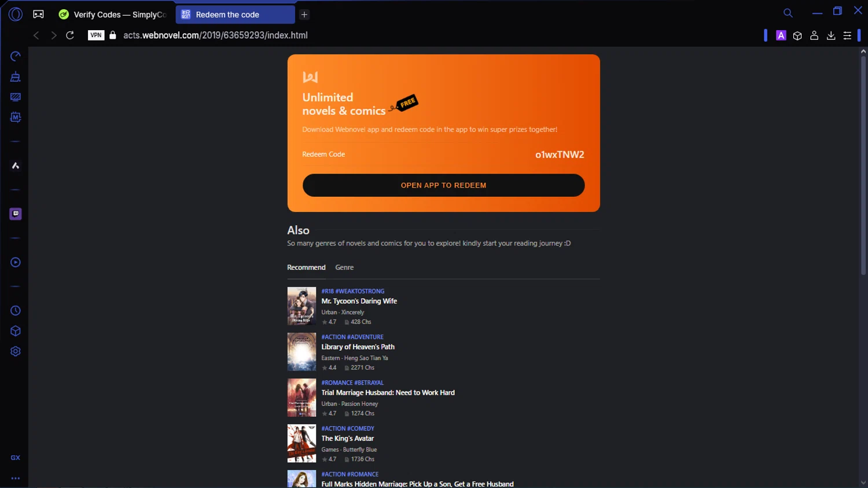
Task: Go forward to next page
Action: point(53,35)
